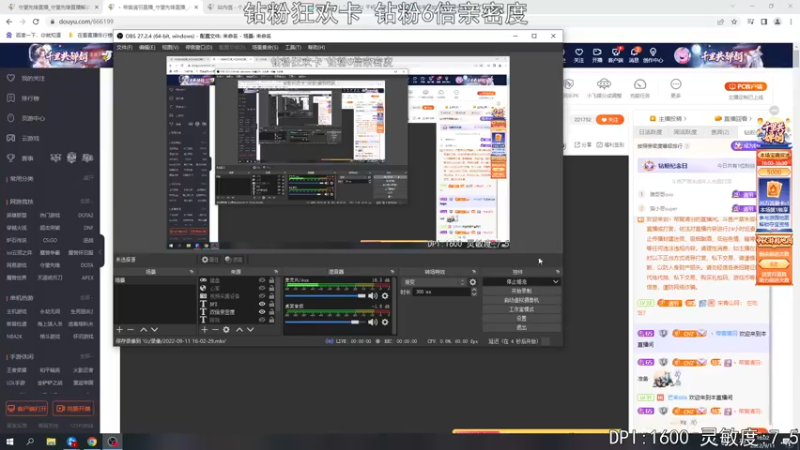The image size is (800, 450).
Task: Adjust desktop audio volume slider
Action: point(326,322)
